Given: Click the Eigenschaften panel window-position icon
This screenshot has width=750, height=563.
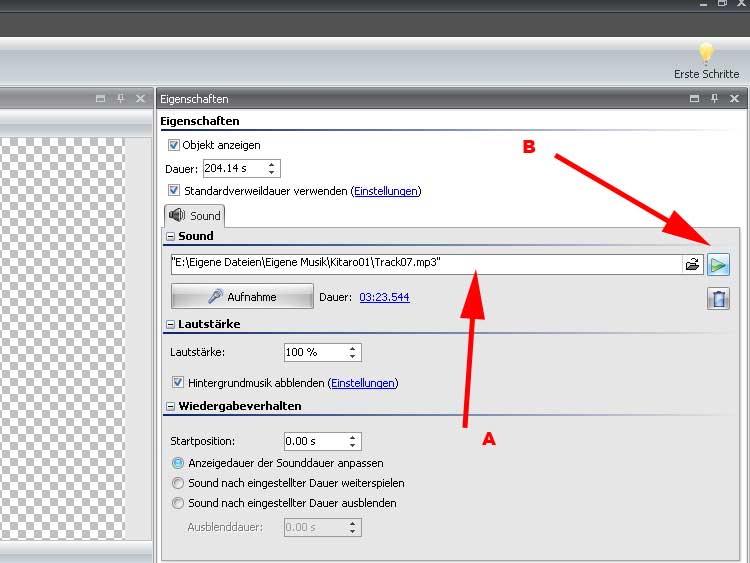Looking at the screenshot, I should 695,99.
